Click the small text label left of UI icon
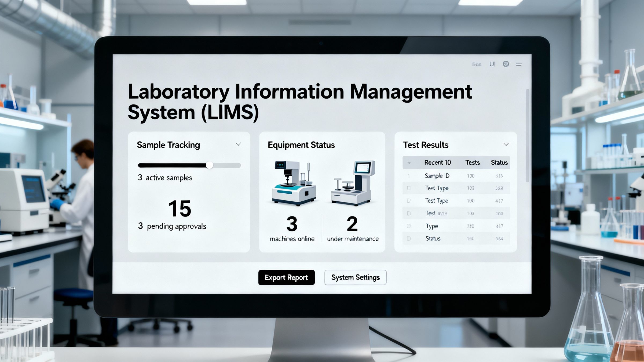This screenshot has width=644, height=362. (477, 64)
